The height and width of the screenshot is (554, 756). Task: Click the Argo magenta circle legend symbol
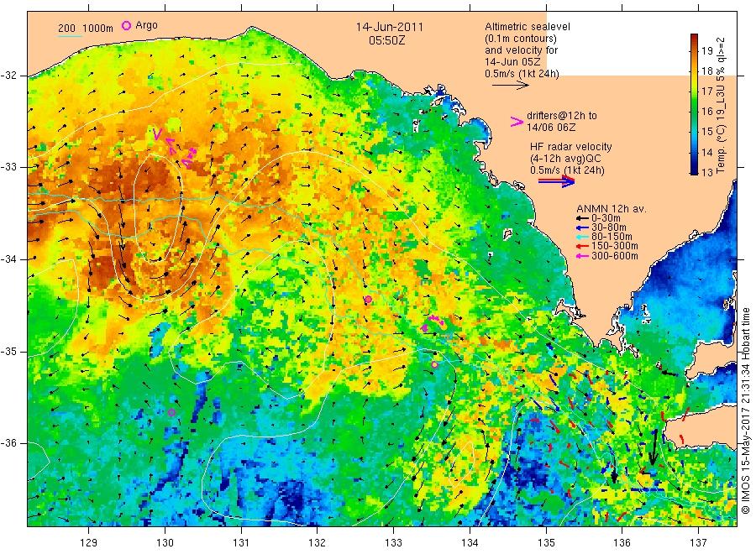pos(126,25)
